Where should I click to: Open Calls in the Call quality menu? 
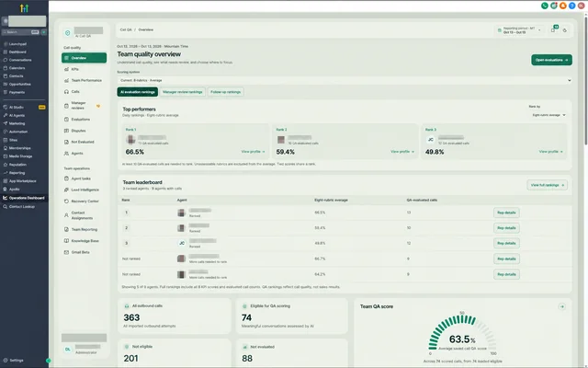[x=84, y=92]
